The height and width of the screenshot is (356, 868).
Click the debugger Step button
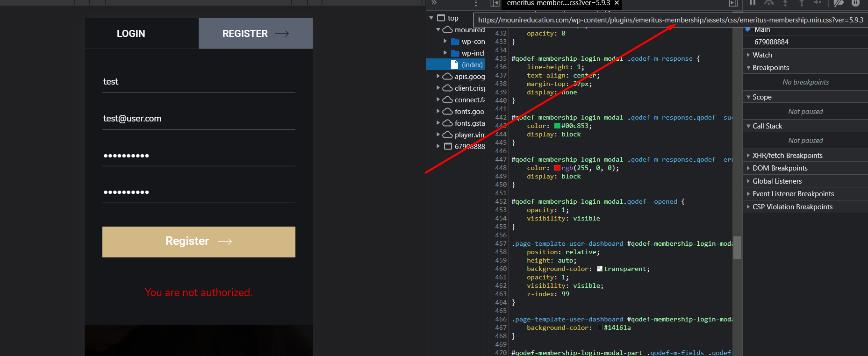(x=818, y=3)
